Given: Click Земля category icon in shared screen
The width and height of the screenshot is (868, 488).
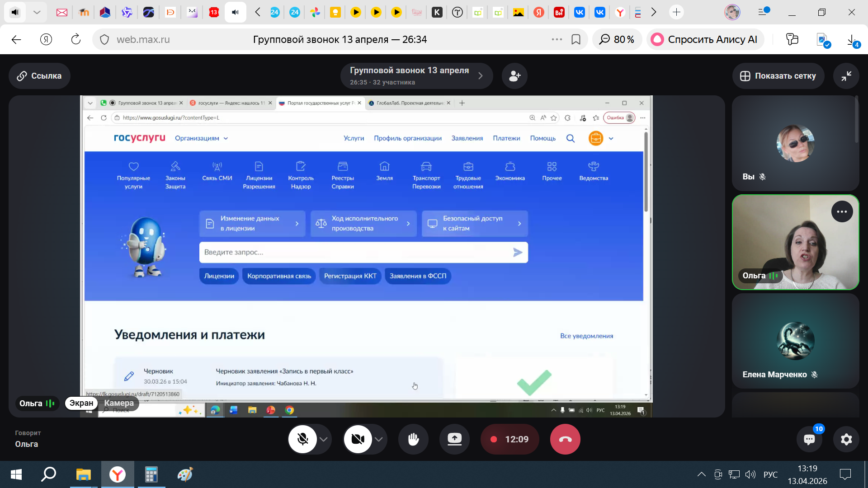Looking at the screenshot, I should click(384, 166).
